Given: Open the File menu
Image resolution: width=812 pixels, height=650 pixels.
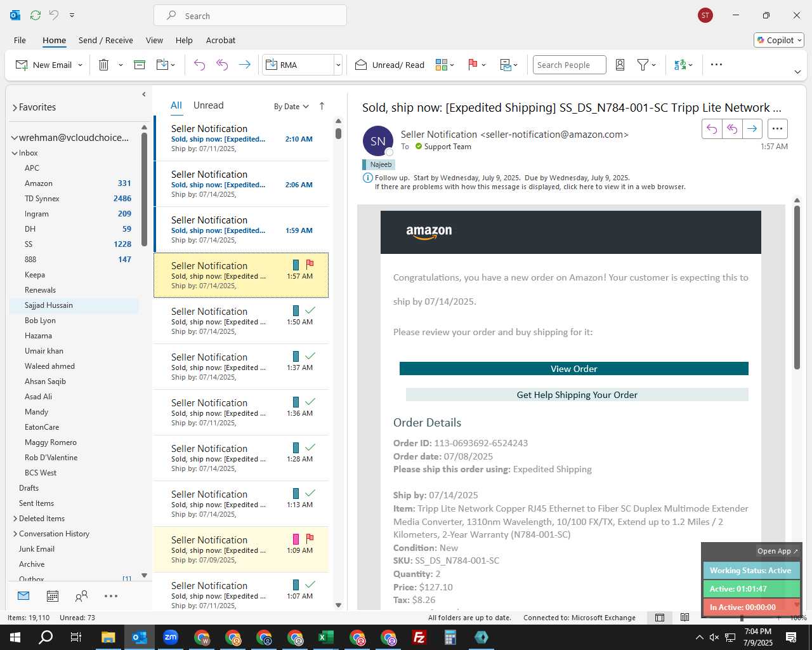Looking at the screenshot, I should [x=20, y=40].
